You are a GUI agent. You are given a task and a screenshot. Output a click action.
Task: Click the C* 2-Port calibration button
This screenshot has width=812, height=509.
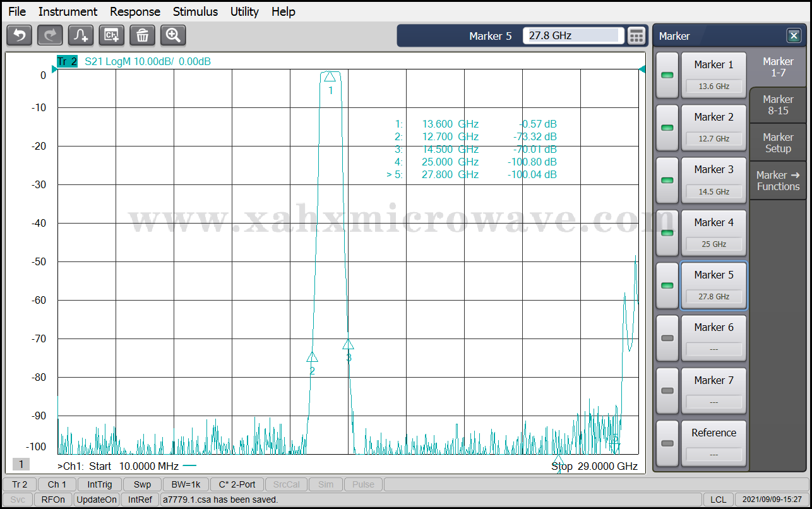(237, 484)
